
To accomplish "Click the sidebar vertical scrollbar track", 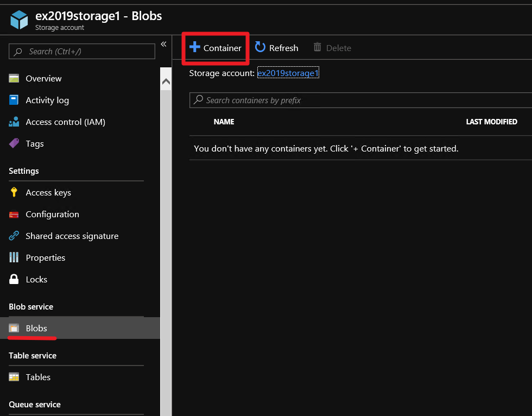I will tap(166, 253).
